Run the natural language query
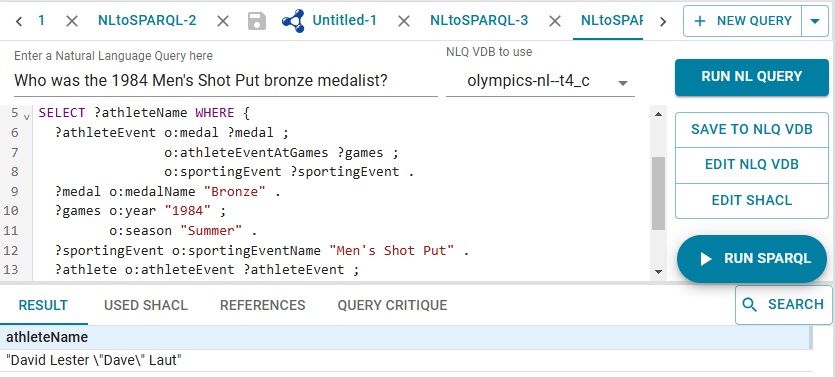This screenshot has width=835, height=377. 751,77
